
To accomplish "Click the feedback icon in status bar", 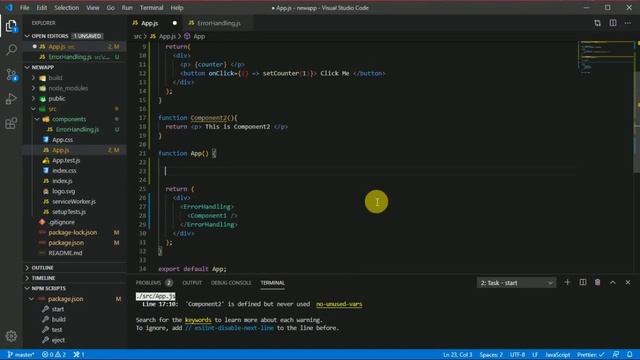I will pyautogui.click(x=616, y=354).
